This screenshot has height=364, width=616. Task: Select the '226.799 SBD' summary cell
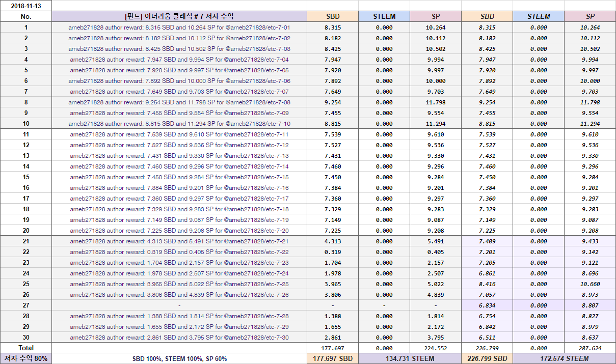(487, 358)
